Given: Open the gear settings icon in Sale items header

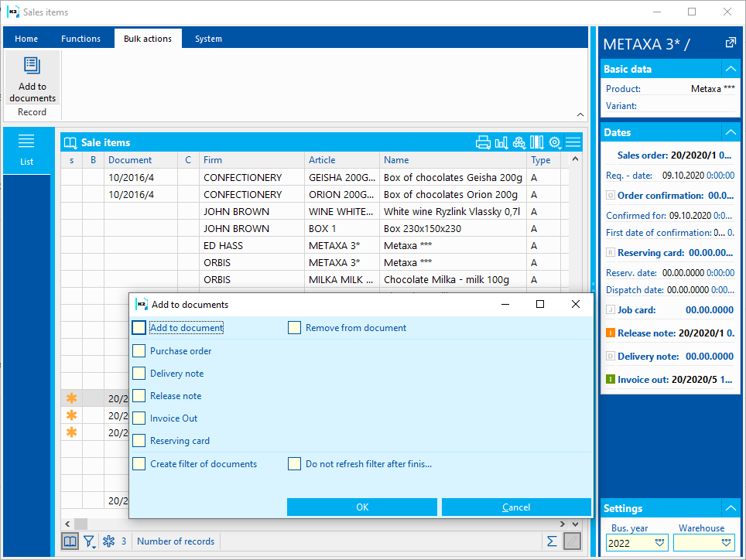Looking at the screenshot, I should tap(555, 142).
